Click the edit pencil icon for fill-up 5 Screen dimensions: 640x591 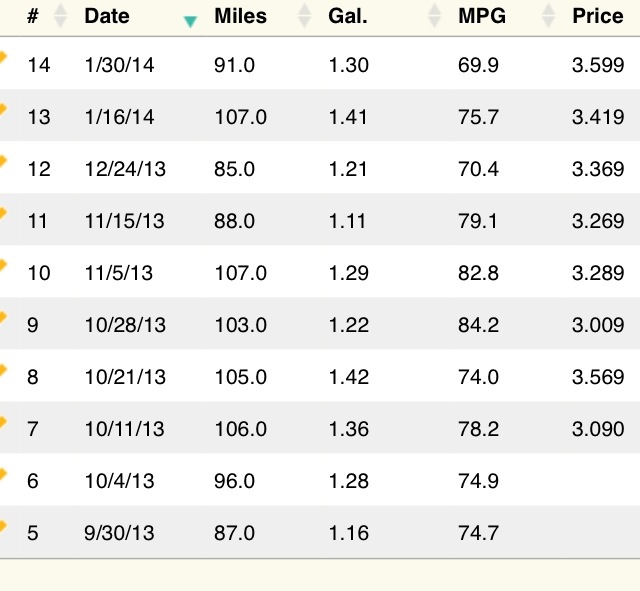click(3, 526)
